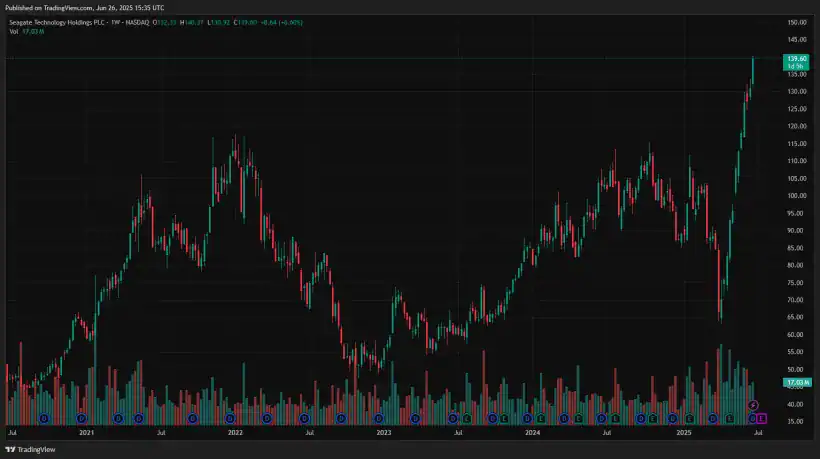
Task: Click the latest green candlestick at the chart peak
Action: click(753, 72)
